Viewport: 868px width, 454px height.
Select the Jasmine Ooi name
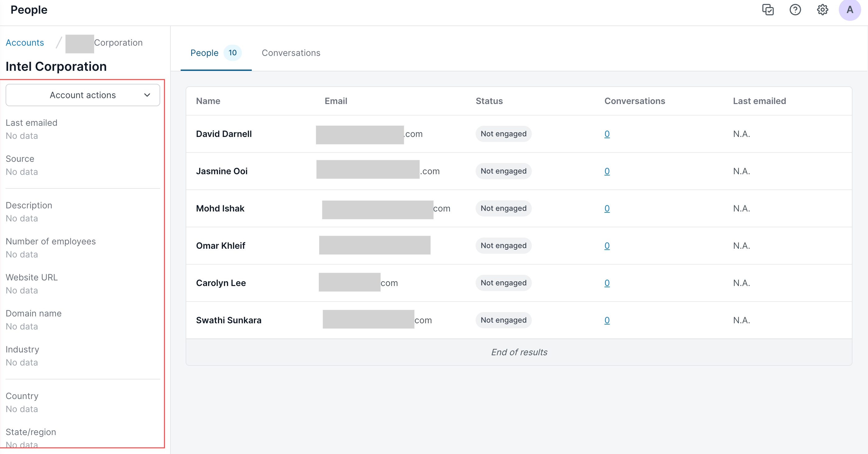222,171
